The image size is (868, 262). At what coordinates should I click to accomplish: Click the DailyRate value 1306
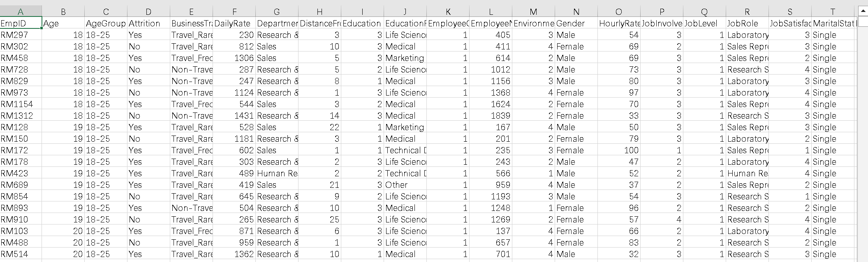(234, 58)
